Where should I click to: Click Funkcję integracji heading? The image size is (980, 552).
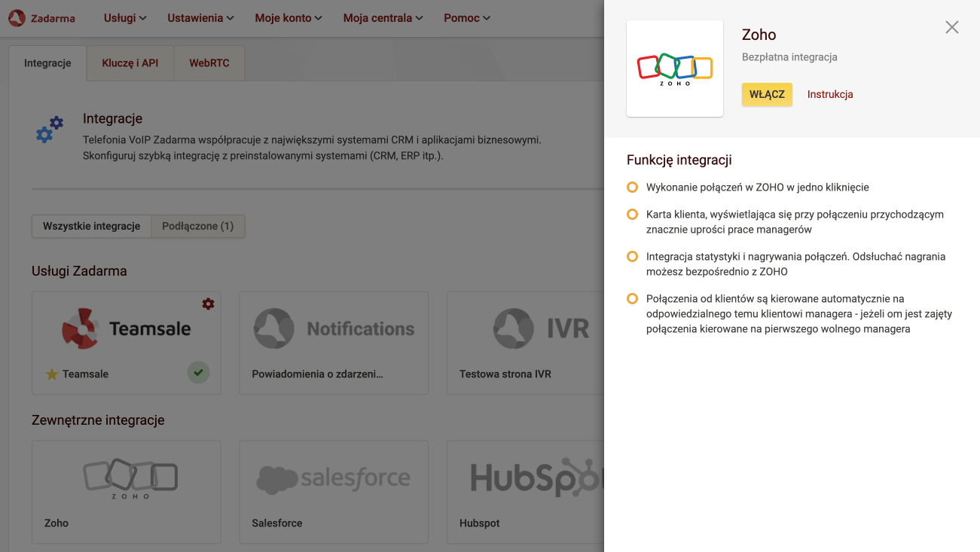coord(679,160)
